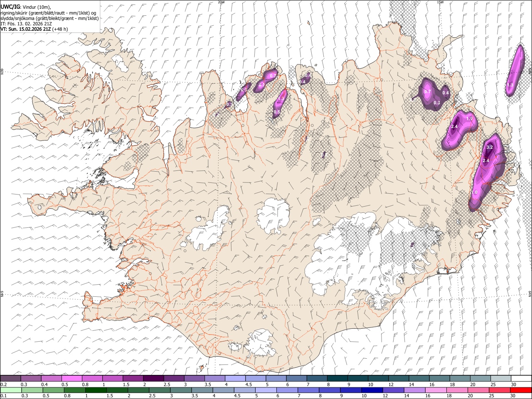532x399 pixels.
Task: Pick the upper legend swatch between 1 and 1.5
Action: point(113,378)
